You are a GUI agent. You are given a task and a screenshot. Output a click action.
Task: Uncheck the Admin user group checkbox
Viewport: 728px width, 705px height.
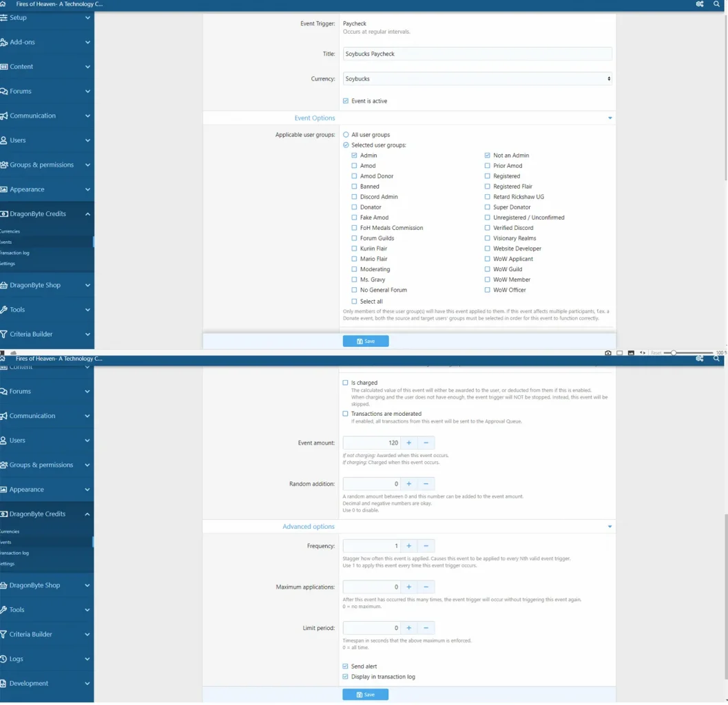[354, 156]
